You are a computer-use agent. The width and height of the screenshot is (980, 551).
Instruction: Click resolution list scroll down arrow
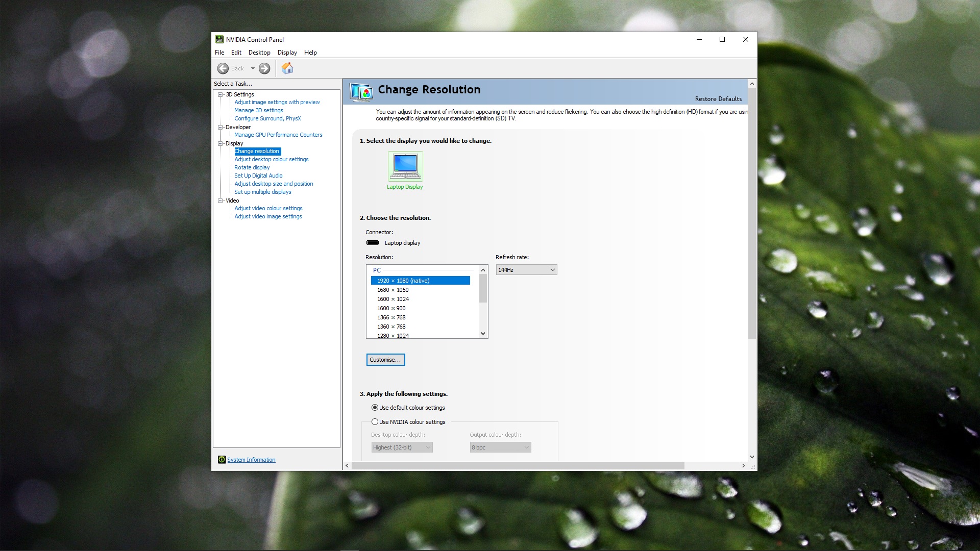(x=483, y=334)
